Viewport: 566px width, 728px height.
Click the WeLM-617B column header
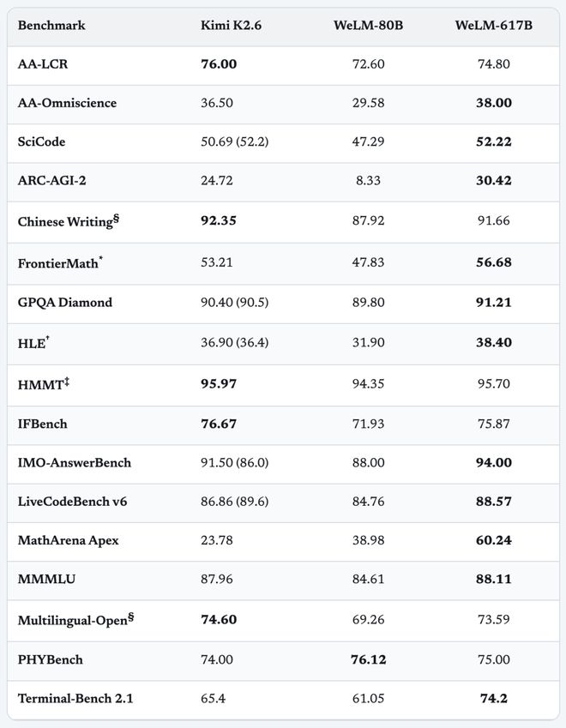[494, 25]
